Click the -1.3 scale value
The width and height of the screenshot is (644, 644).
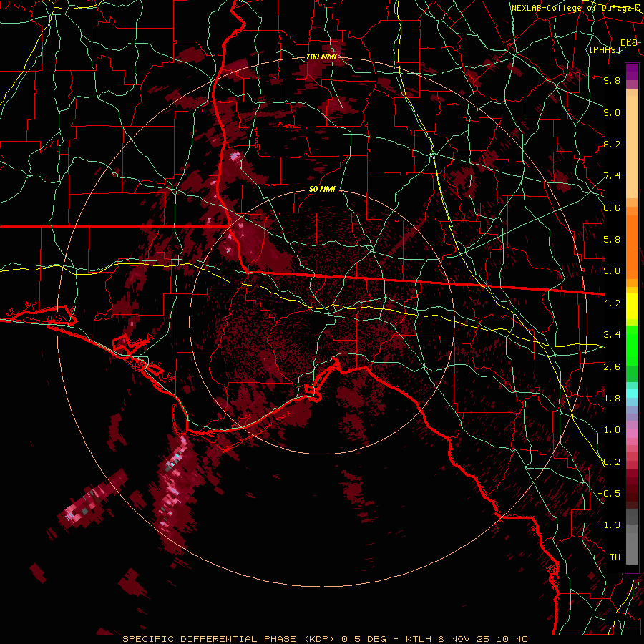click(x=609, y=525)
